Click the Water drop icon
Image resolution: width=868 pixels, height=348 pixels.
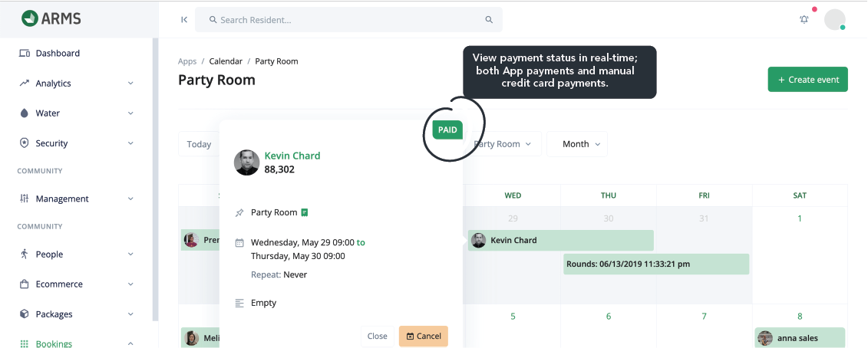click(24, 113)
